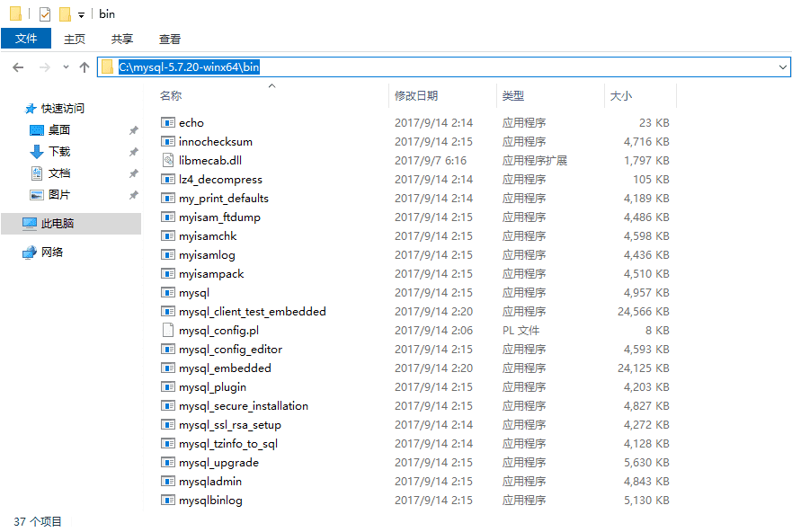
Task: Select the mysql_ssl_rsa_setup file name
Action: coord(230,425)
